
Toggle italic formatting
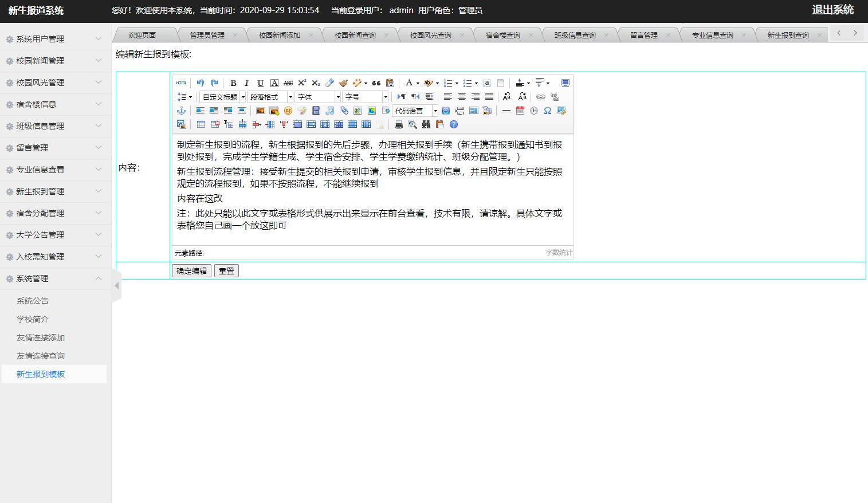tap(246, 82)
